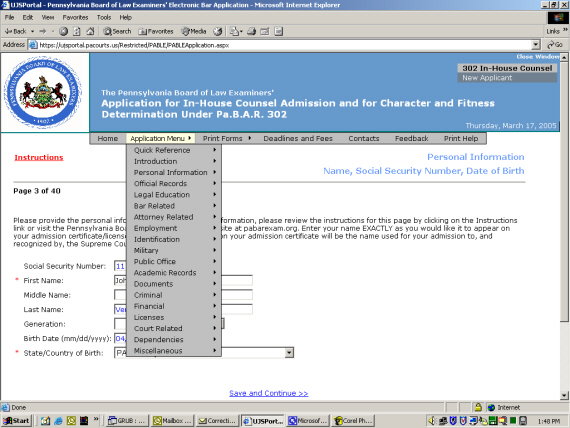The width and height of the screenshot is (570, 428).
Task: Expand Personal Information submenu
Action: [174, 172]
